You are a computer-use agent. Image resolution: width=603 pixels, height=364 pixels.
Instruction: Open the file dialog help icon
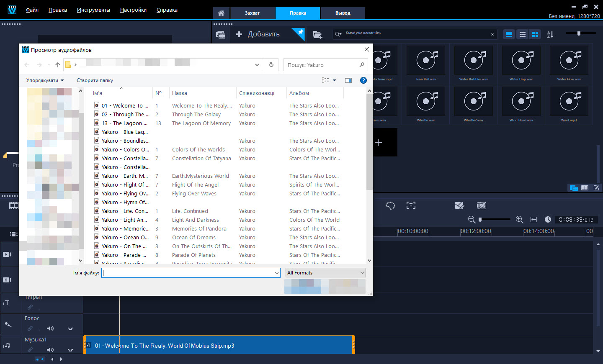(363, 80)
